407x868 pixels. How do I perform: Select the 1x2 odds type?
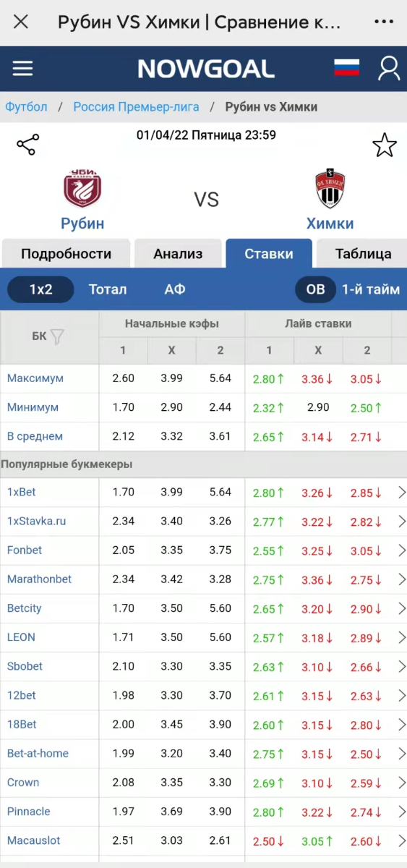(x=40, y=289)
